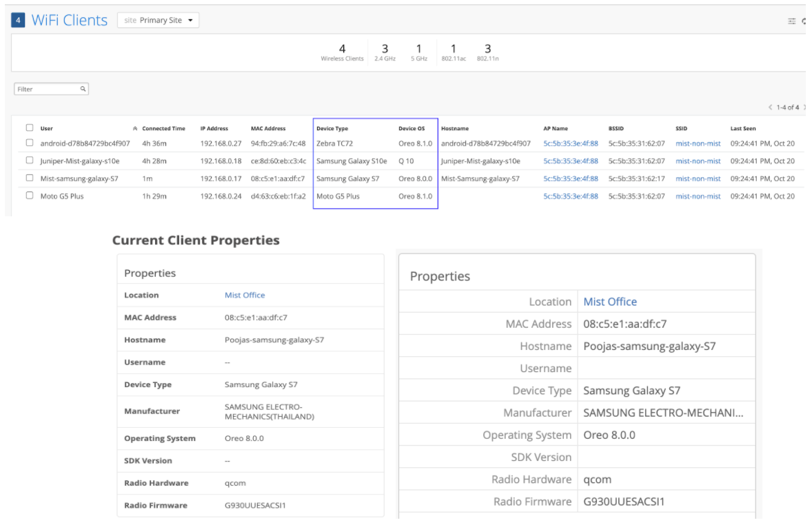Image resolution: width=812 pixels, height=527 pixels.
Task: Go to previous page of client list
Action: coord(771,107)
